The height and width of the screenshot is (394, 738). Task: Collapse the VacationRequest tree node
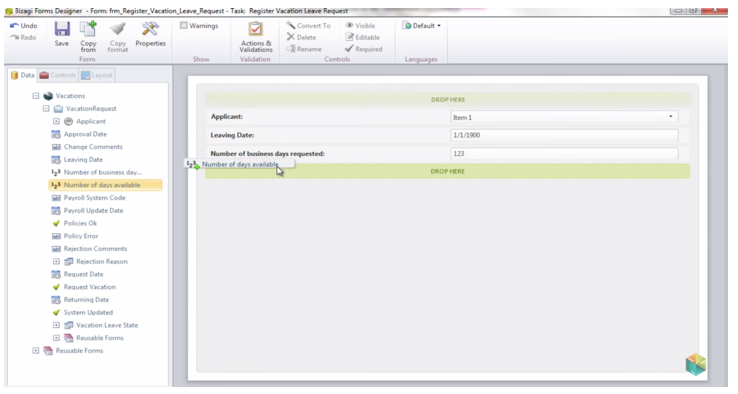click(x=46, y=108)
